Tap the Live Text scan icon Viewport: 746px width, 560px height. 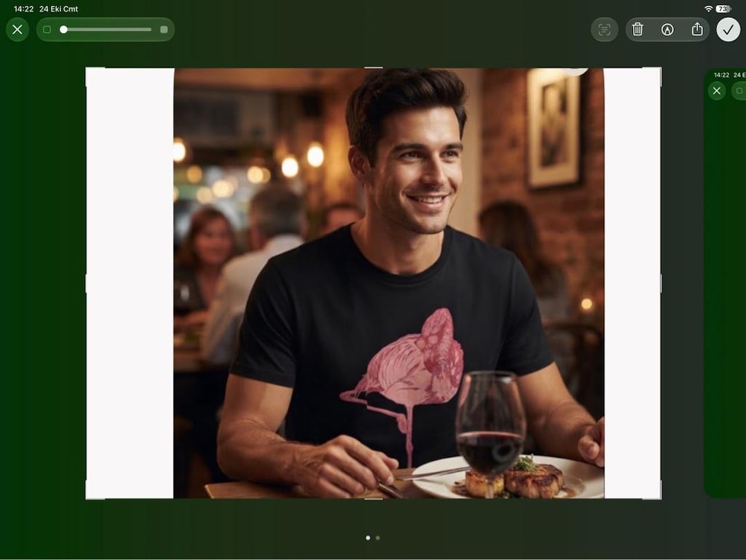604,29
